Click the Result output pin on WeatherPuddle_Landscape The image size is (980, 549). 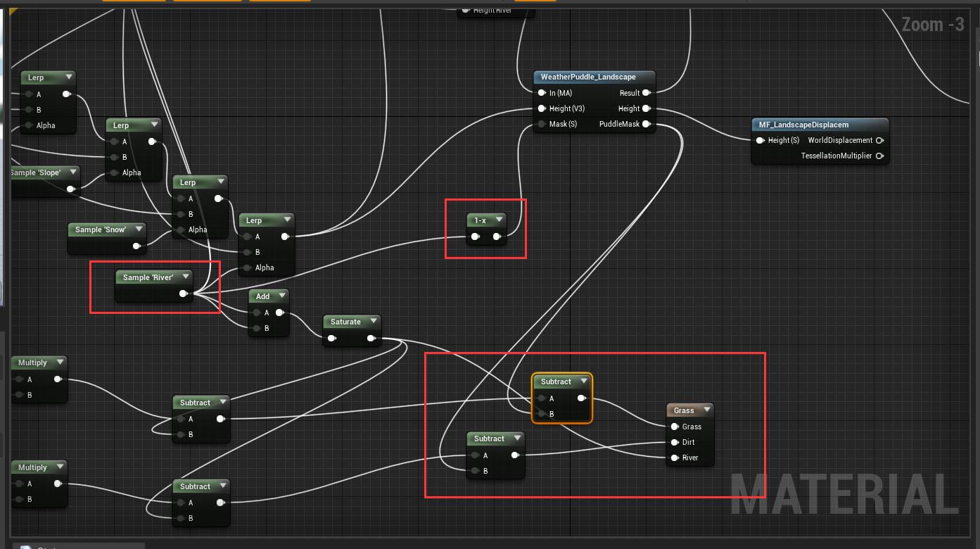click(647, 93)
